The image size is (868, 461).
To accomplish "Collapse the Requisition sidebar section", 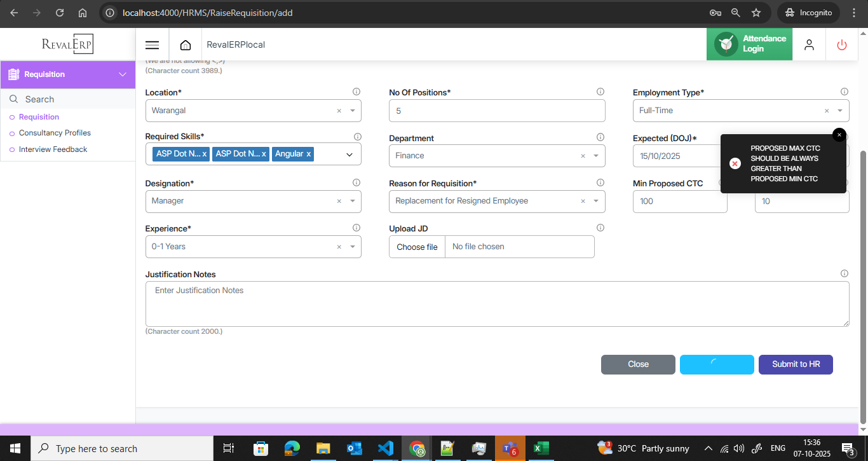I will click(123, 74).
